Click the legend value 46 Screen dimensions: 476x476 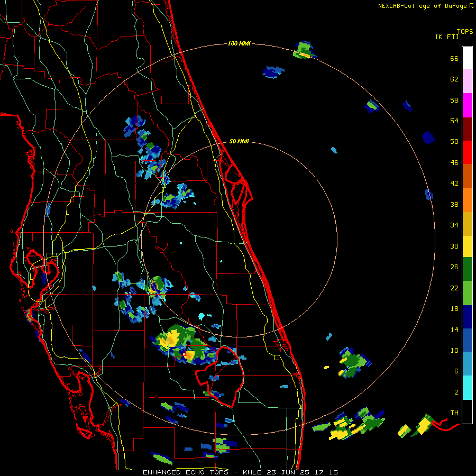(454, 163)
